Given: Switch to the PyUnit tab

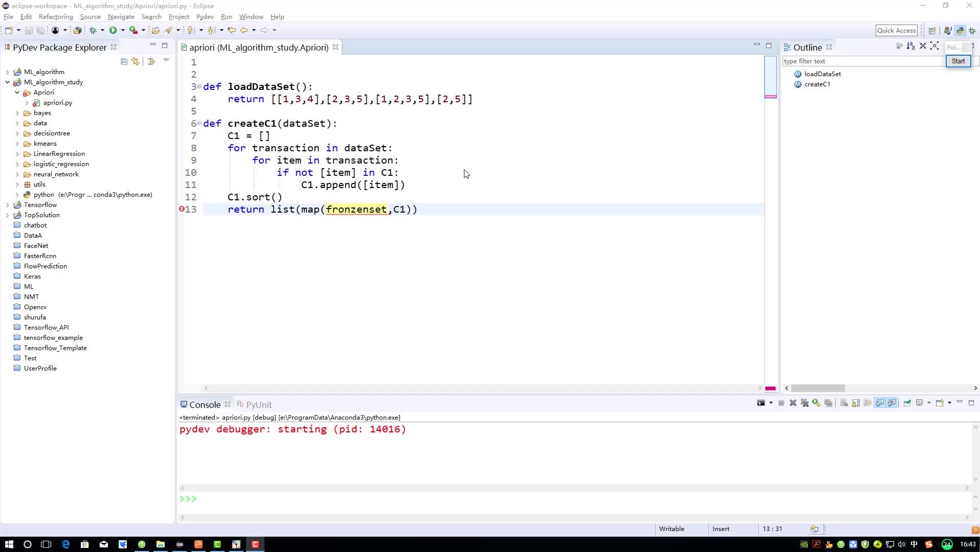Looking at the screenshot, I should click(x=254, y=405).
